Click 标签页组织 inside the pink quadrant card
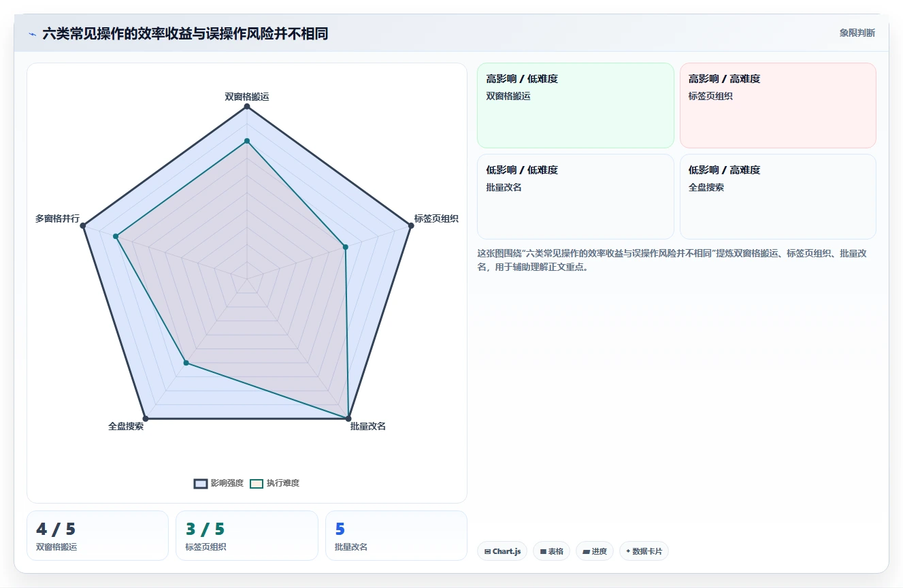The height and width of the screenshot is (588, 903). [x=710, y=96]
